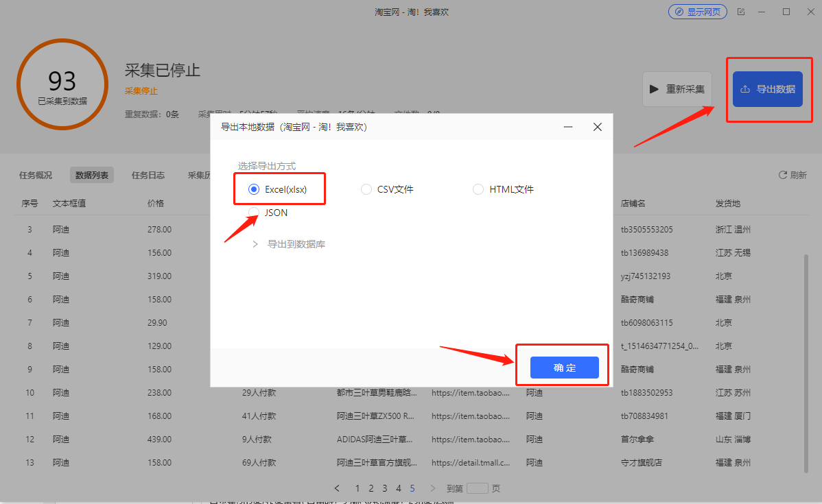Refresh the data list with 刷新
Image resolution: width=822 pixels, height=504 pixels.
792,175
